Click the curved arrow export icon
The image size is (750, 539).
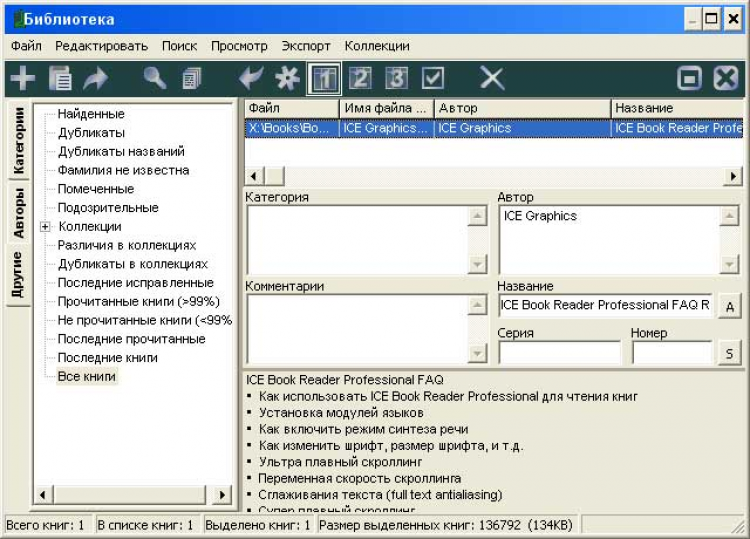[97, 78]
